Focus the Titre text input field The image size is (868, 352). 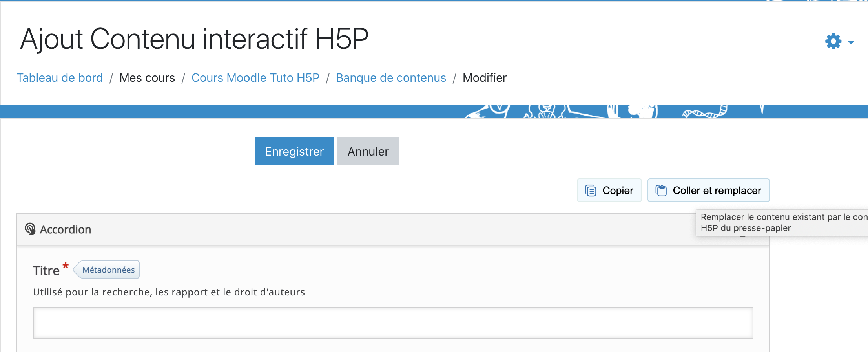tap(393, 323)
